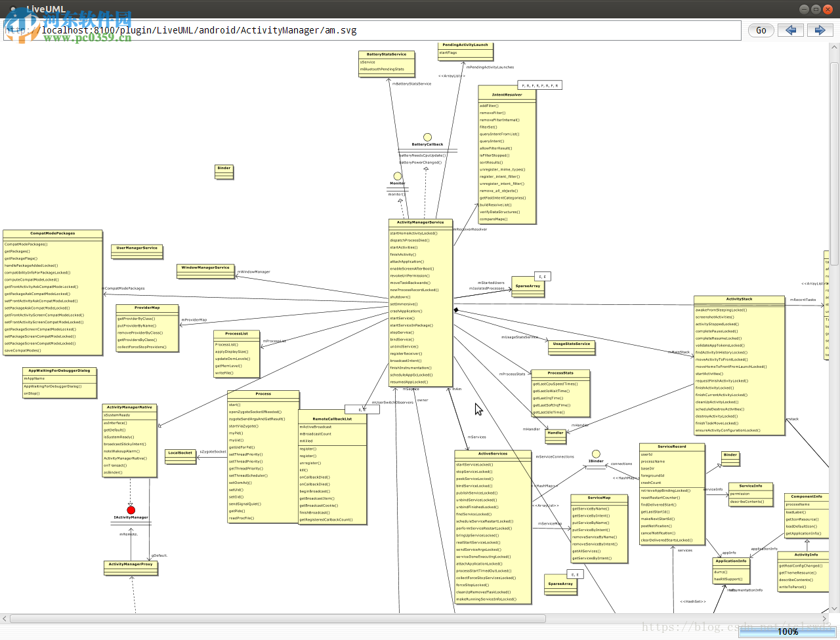The width and height of the screenshot is (840, 640).
Task: Select the AppWaitingForDebuggerDialog class title
Action: pos(59,370)
